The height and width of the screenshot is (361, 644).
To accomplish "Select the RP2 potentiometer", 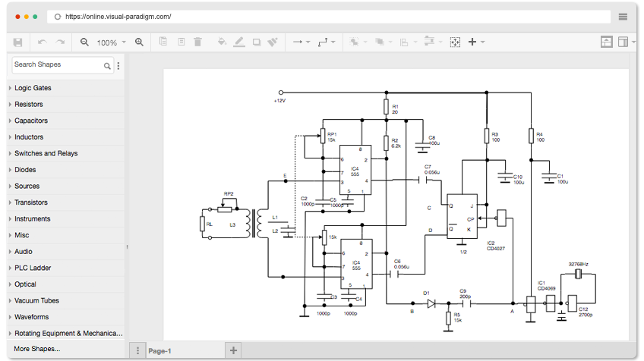I will 225,209.
